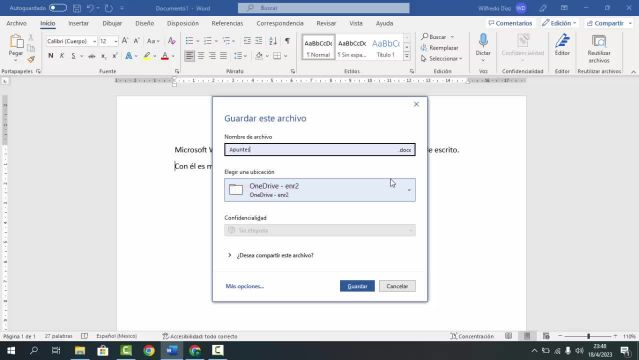The width and height of the screenshot is (639, 360).
Task: Toggle underline (S) formatting
Action: point(73,56)
